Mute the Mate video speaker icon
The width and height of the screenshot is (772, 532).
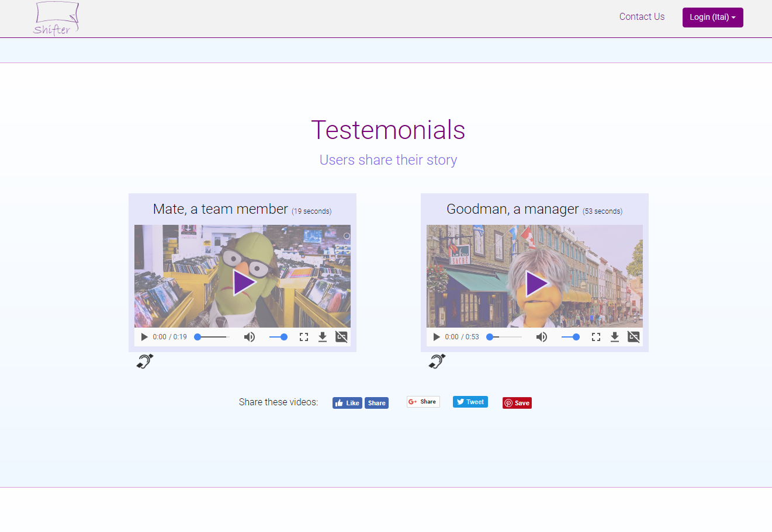pyautogui.click(x=250, y=337)
